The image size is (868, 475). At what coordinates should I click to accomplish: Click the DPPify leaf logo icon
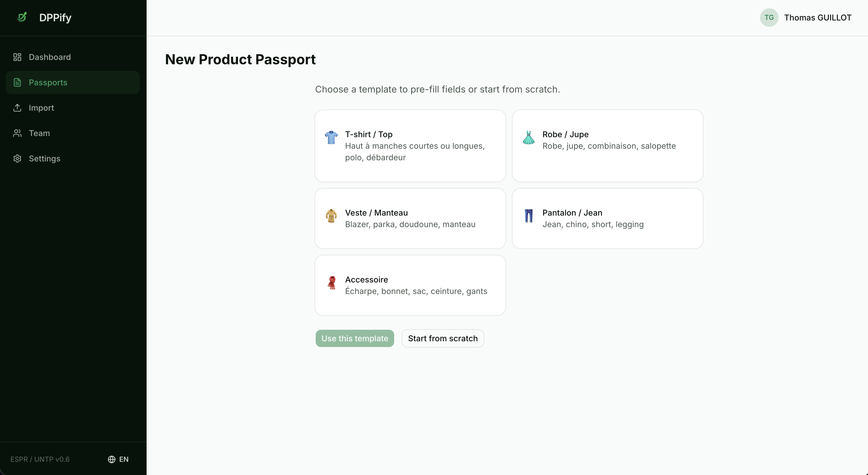(x=22, y=17)
